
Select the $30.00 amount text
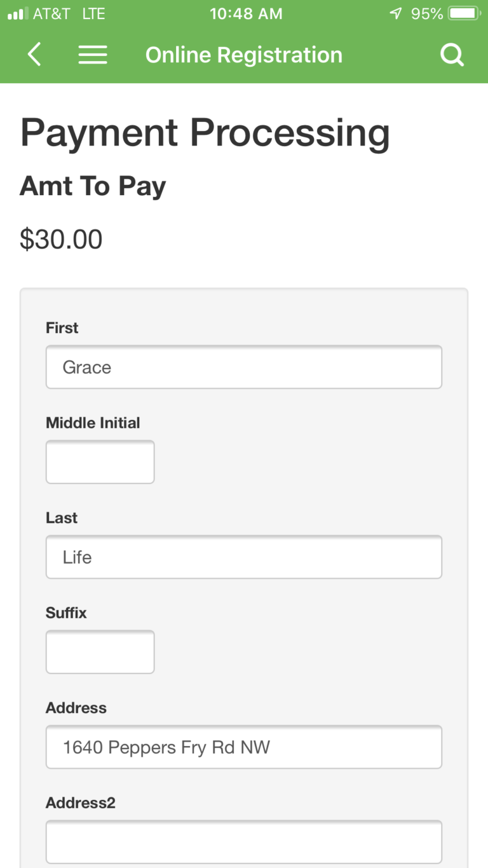coord(61,240)
